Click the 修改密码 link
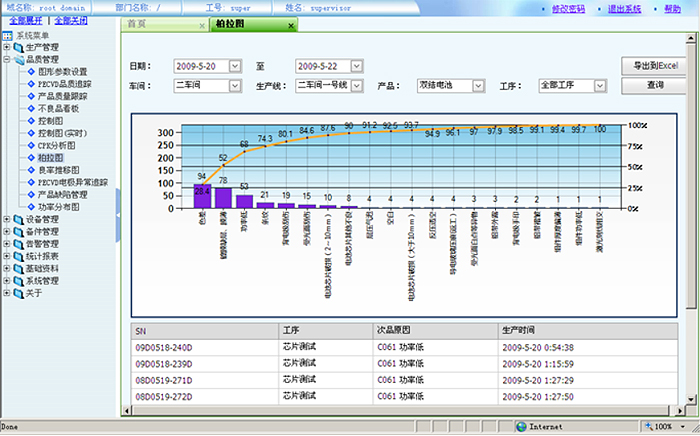This screenshot has height=436, width=700. pyautogui.click(x=568, y=8)
